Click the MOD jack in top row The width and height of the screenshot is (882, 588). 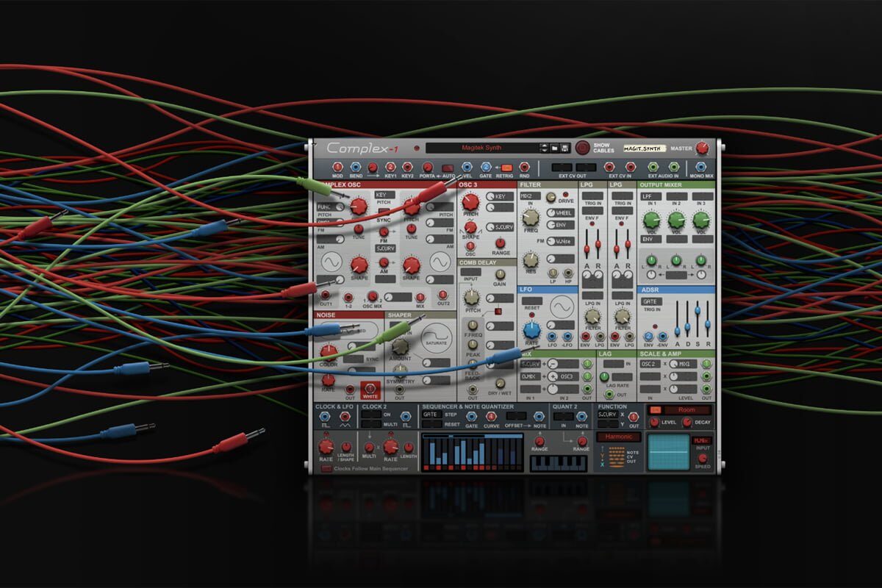pyautogui.click(x=337, y=168)
